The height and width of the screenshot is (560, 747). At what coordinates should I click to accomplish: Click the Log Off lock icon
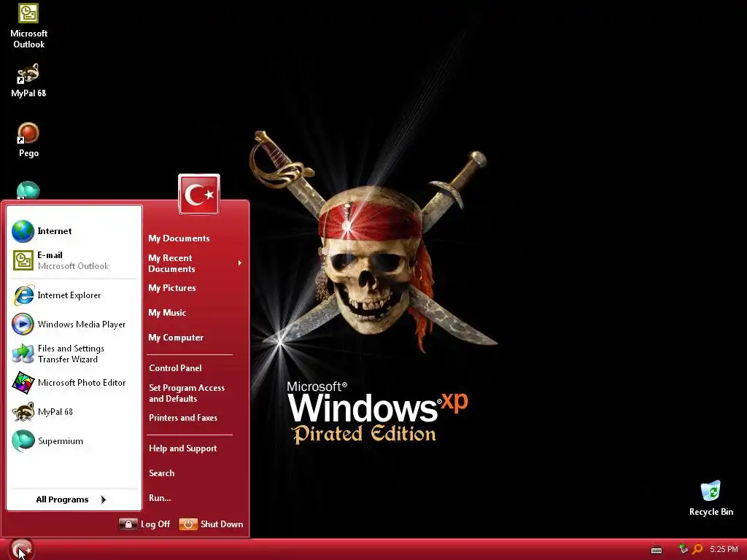click(x=128, y=524)
